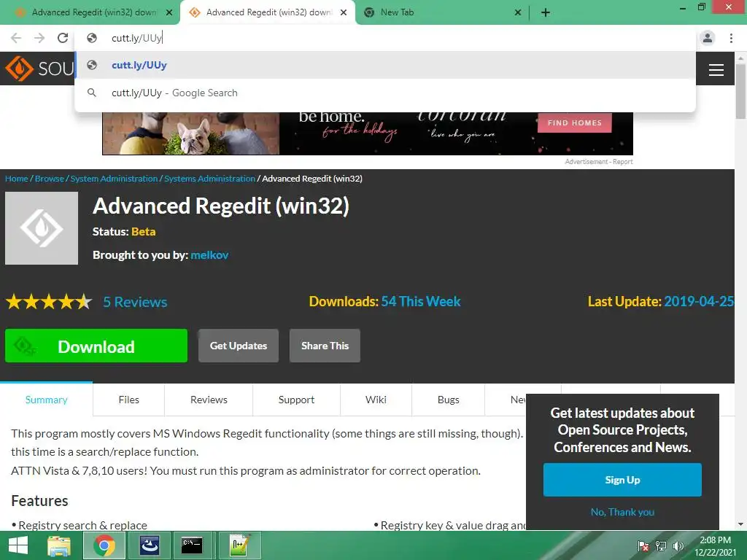Open the Chrome profile avatar icon
This screenshot has height=560, width=747.
coord(708,38)
